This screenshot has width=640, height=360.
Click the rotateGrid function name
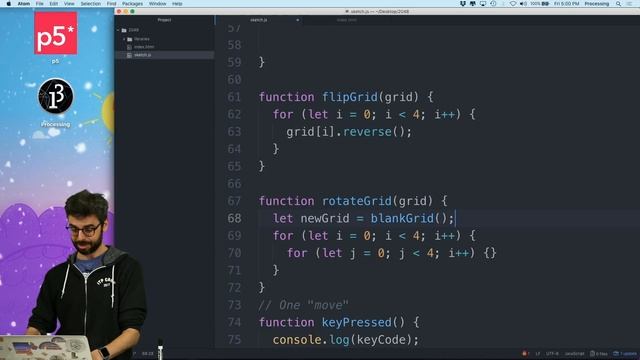pyautogui.click(x=357, y=201)
